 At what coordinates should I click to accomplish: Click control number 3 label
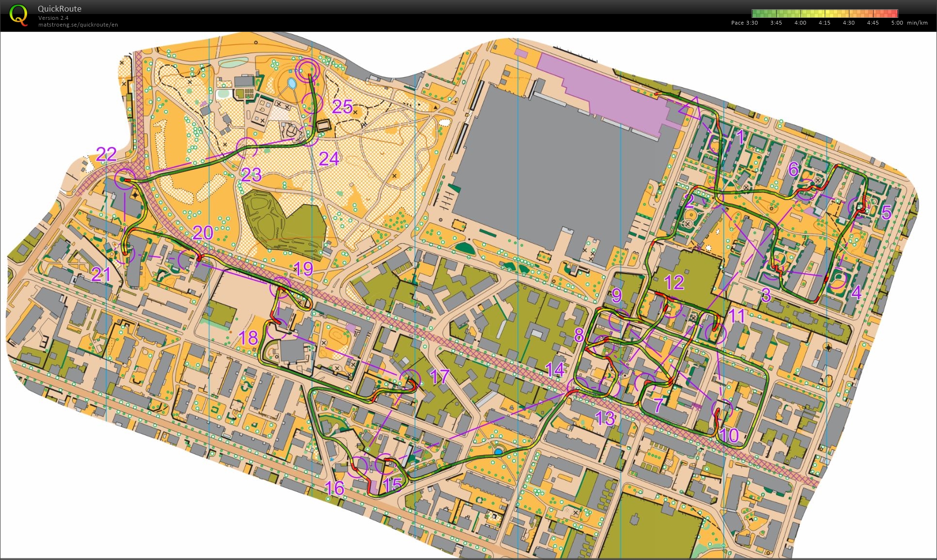pos(766,295)
